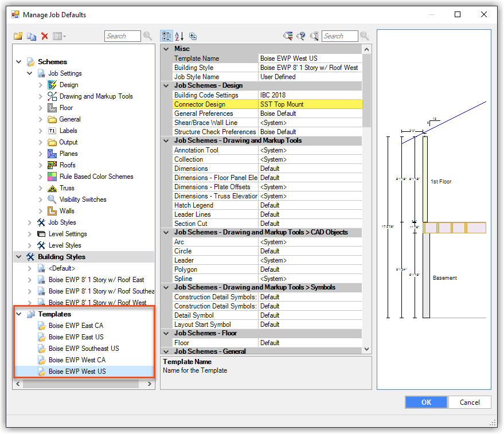This screenshot has height=434, width=504.
Task: Click the Template Name value field
Action: (310, 58)
